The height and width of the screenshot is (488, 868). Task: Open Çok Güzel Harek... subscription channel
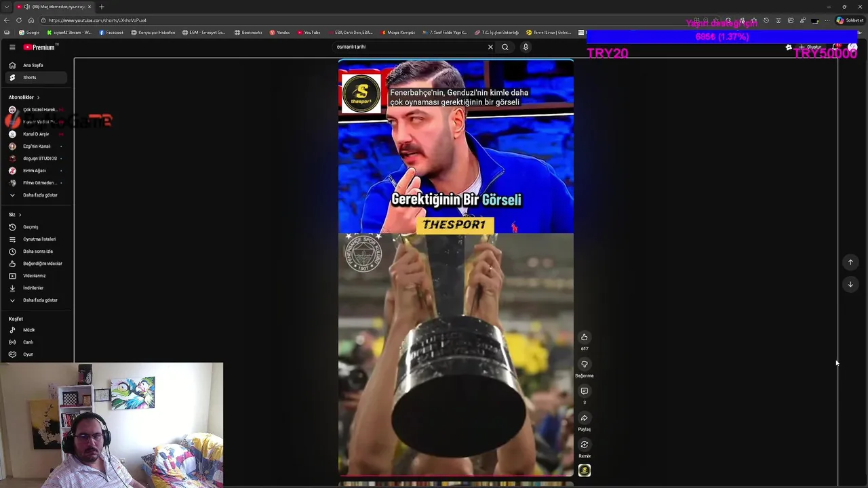coord(37,110)
